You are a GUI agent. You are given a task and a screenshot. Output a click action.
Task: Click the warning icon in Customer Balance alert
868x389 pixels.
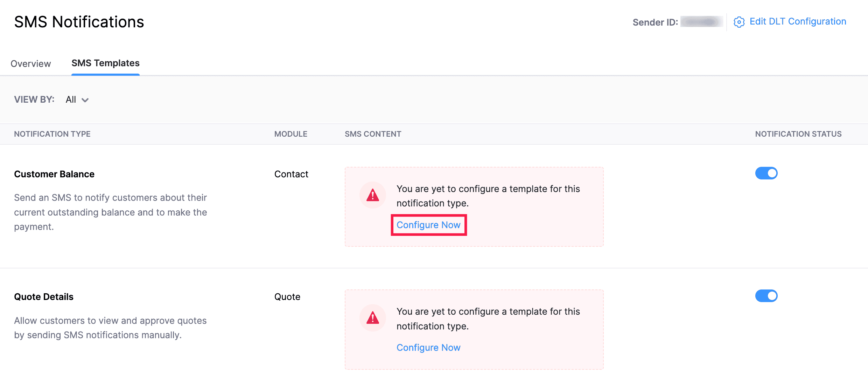point(372,195)
